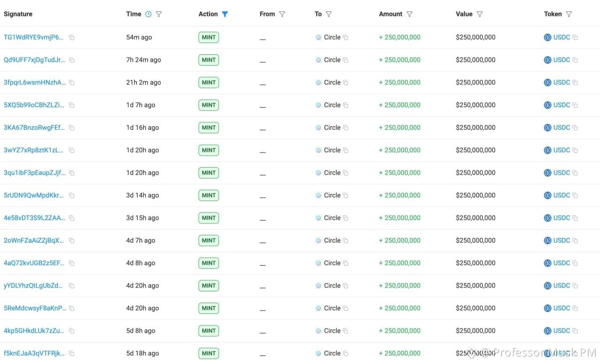
Task: Open the Token column filter
Action: 569,14
